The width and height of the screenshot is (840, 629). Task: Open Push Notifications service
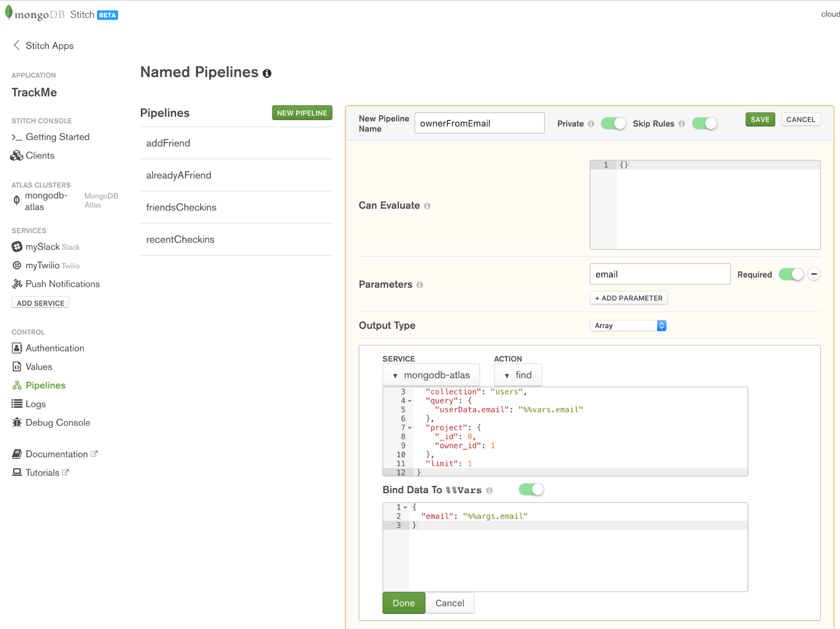click(x=62, y=284)
